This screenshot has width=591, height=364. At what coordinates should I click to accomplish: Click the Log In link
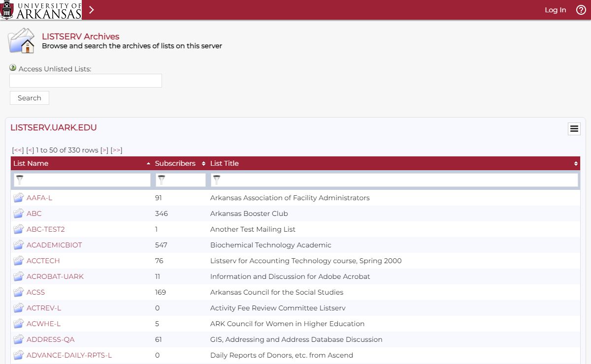[555, 10]
